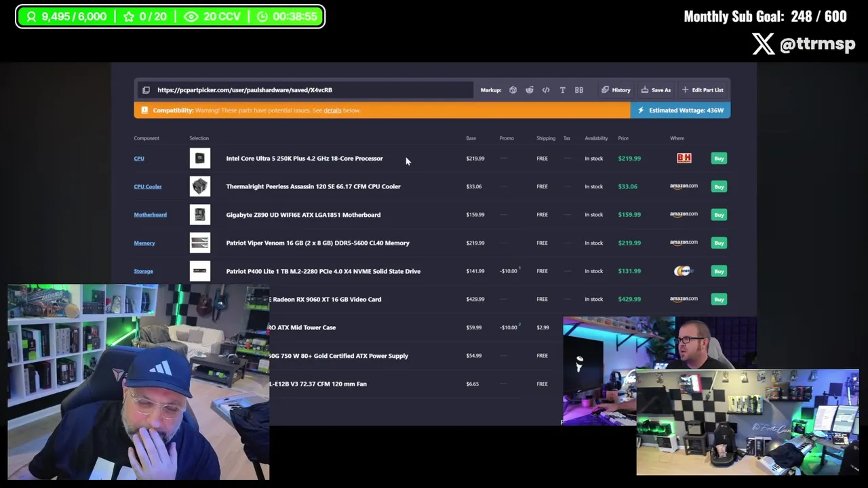Image resolution: width=868 pixels, height=488 pixels.
Task: Open the Motherboard component link
Action: (150, 215)
